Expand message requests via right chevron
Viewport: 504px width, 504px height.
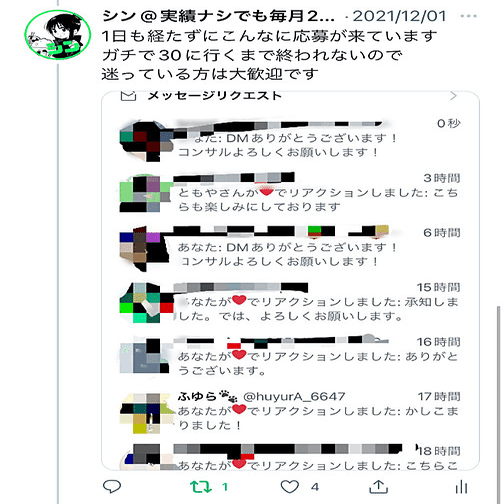(x=453, y=96)
